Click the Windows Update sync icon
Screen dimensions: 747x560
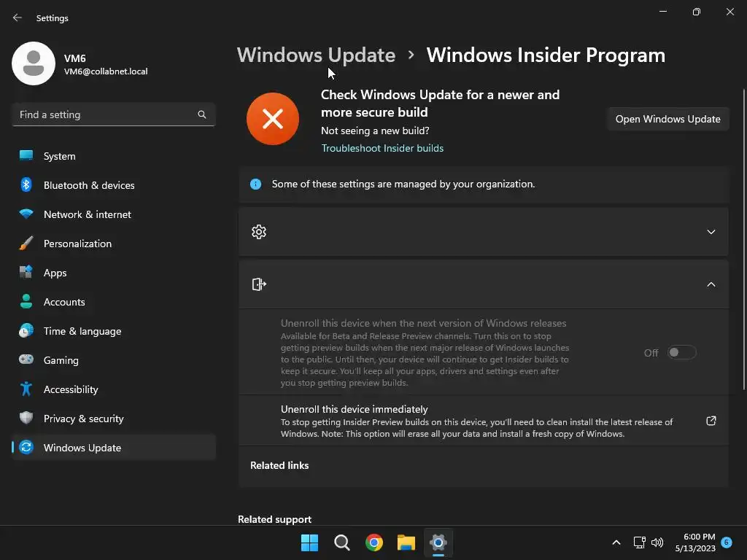tap(26, 447)
